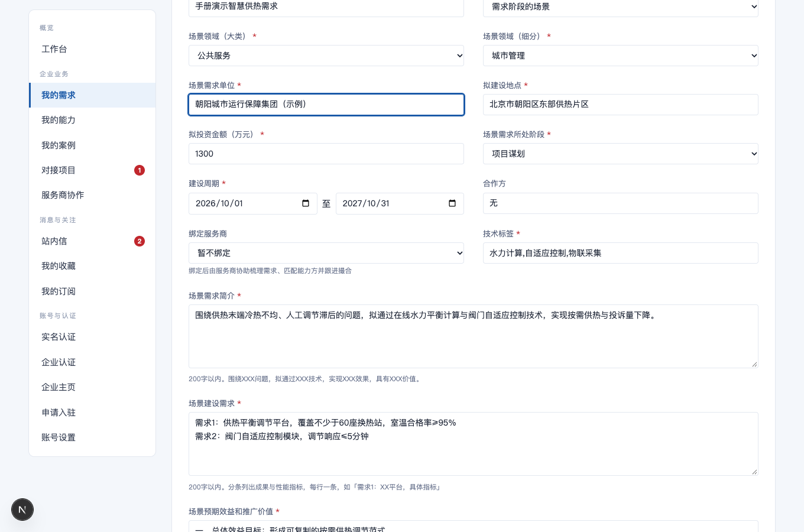Click the 企业业务 section heading
This screenshot has width=804, height=532.
click(54, 74)
